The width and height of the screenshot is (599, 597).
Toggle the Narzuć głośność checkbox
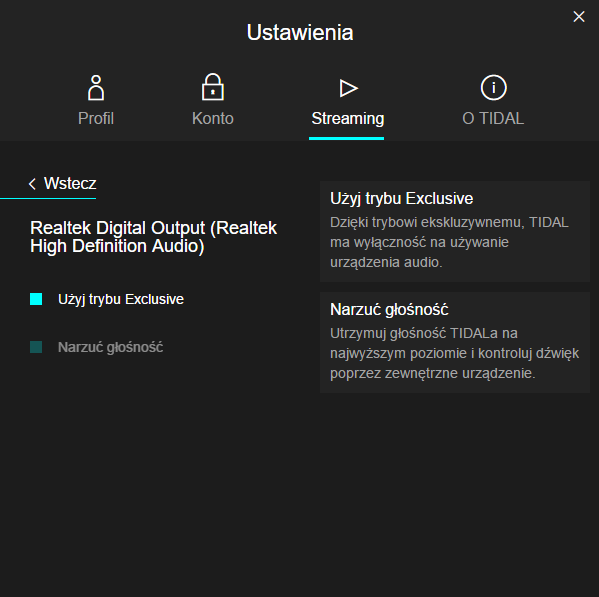coord(36,347)
